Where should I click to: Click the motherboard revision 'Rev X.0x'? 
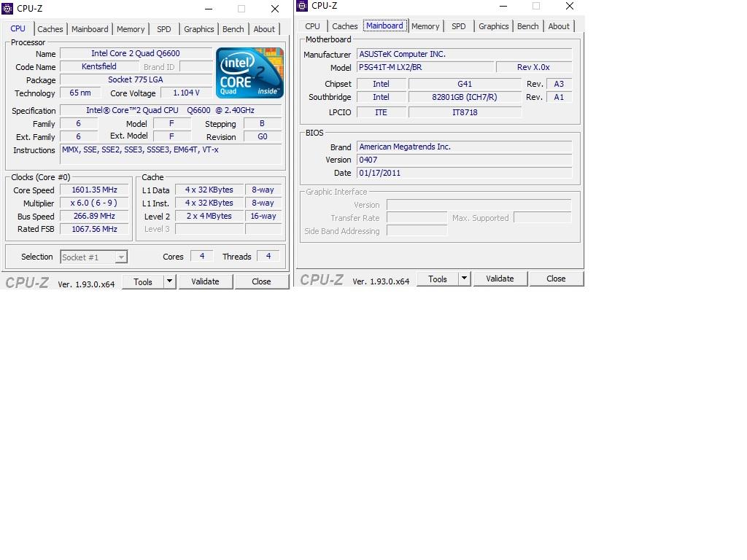533,67
